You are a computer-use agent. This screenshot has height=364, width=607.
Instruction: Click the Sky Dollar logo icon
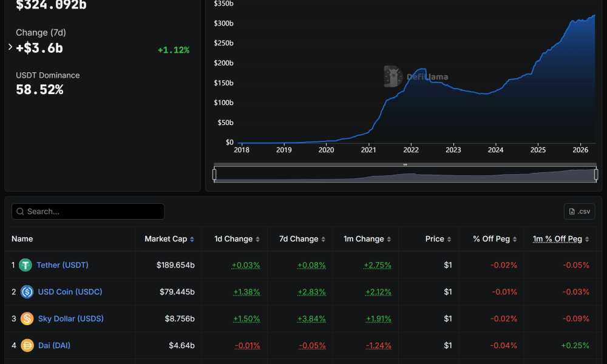click(27, 318)
